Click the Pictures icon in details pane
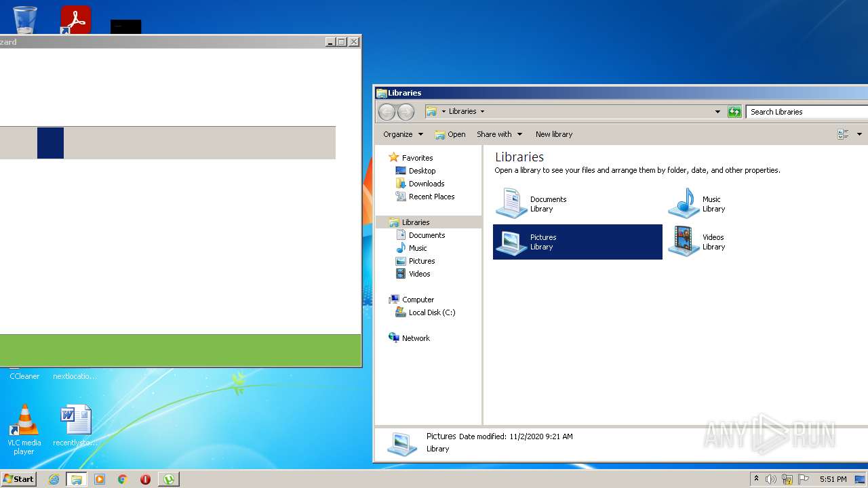The image size is (868, 488). 401,443
